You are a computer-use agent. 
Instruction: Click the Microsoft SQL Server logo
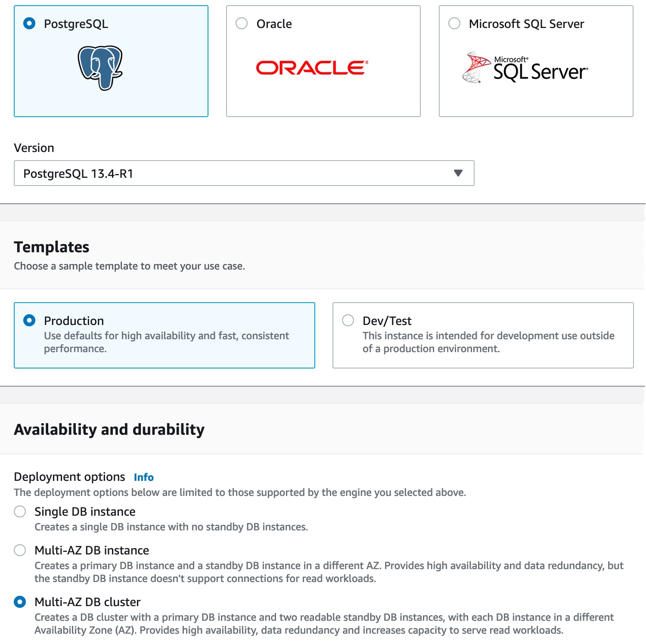click(525, 68)
